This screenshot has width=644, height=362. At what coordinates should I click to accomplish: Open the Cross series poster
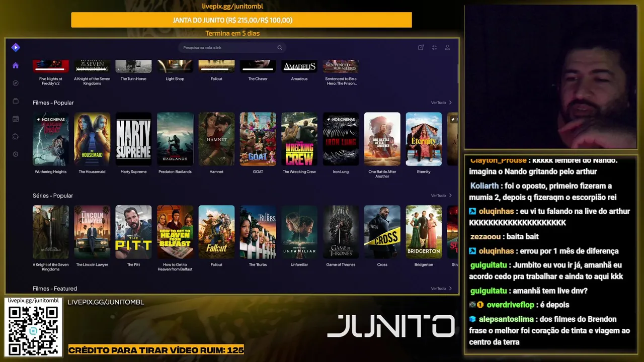coord(382,232)
